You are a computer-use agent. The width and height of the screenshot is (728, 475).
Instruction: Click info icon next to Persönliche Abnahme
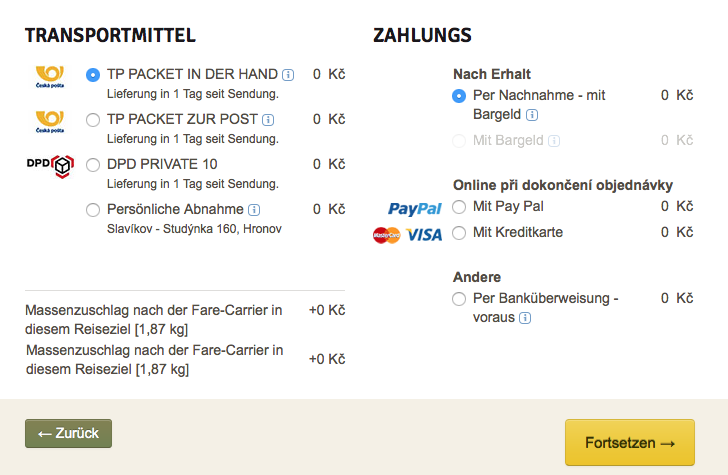coord(254,210)
